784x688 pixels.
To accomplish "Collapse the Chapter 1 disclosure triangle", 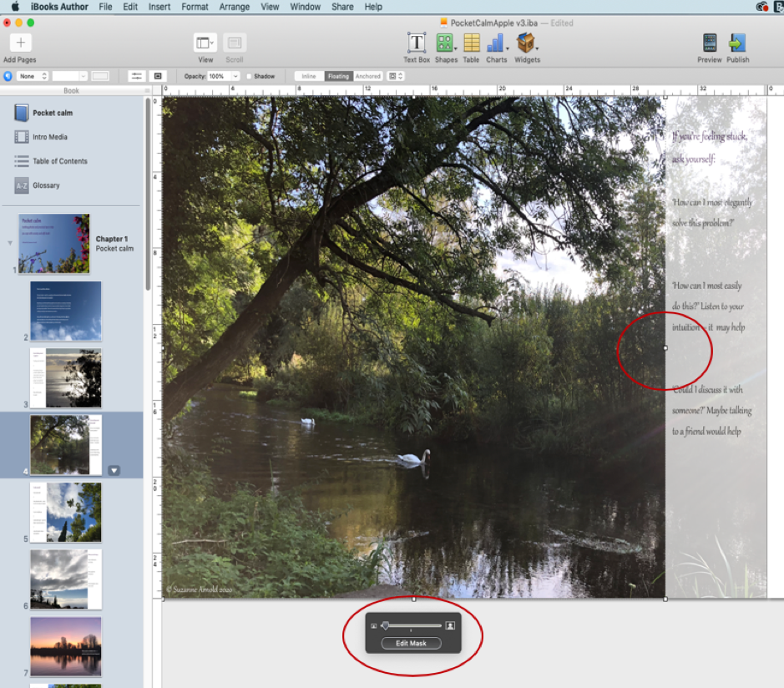I will tap(9, 243).
